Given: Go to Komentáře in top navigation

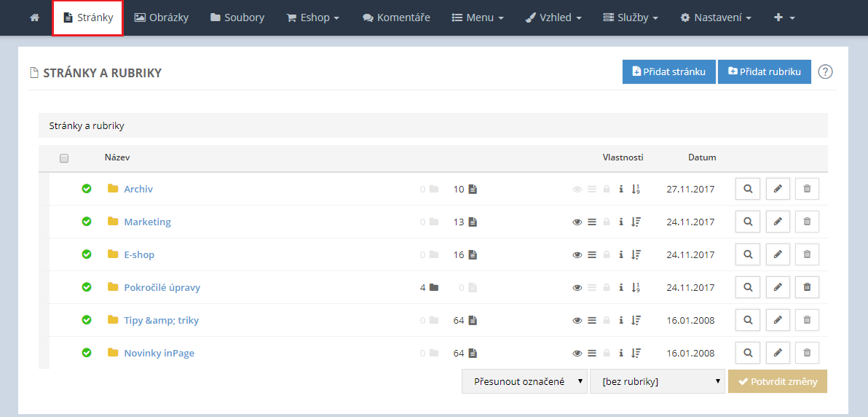Looking at the screenshot, I should [396, 17].
